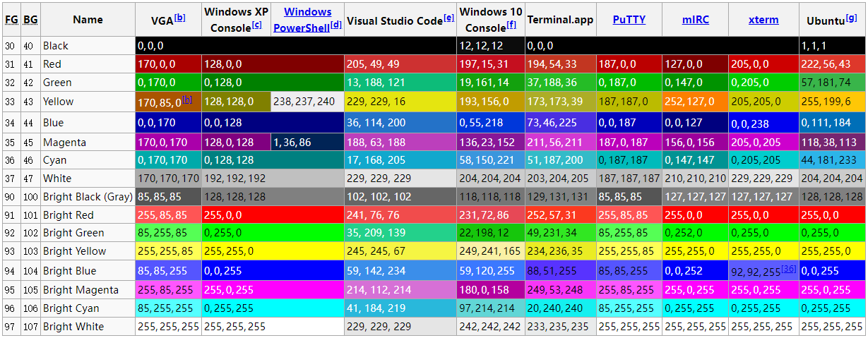
Task: Open the mIRC column header link
Action: tap(696, 20)
